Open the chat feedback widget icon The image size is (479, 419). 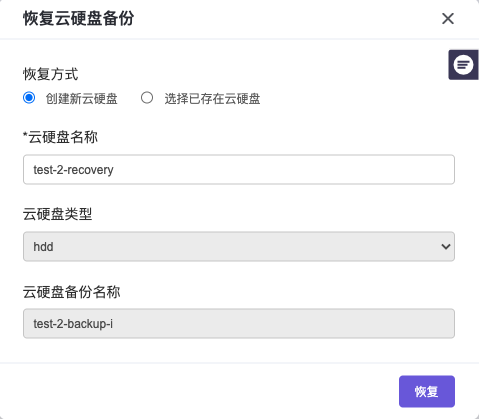463,65
